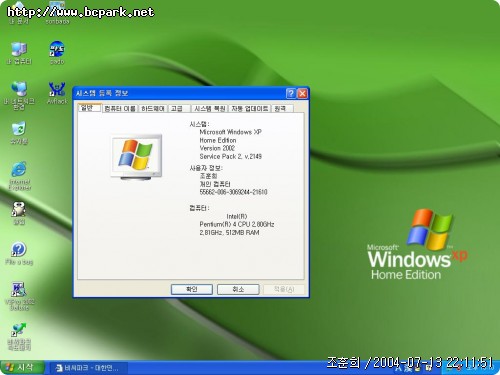The image size is (500, 375).
Task: Click the 2.81GHz, 512MB RAM line
Action: point(229,233)
